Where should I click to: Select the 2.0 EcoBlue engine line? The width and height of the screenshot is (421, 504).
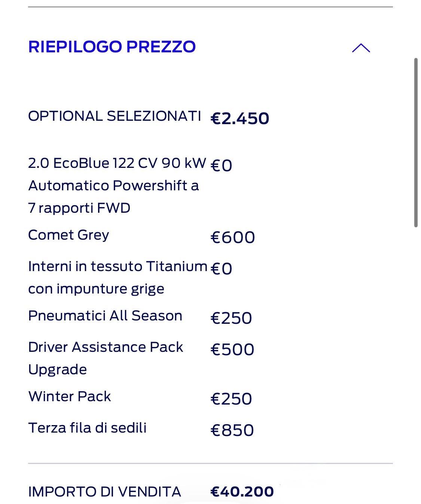click(117, 185)
